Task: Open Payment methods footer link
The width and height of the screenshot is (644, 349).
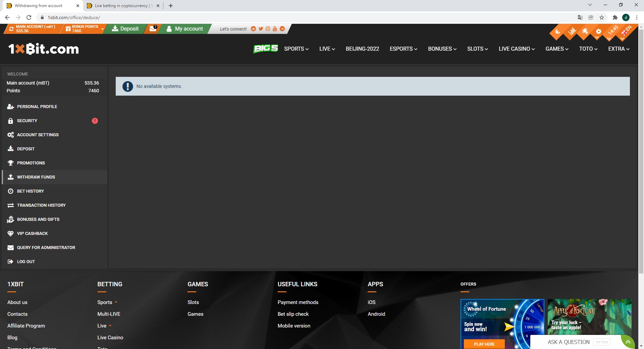Action: click(298, 302)
